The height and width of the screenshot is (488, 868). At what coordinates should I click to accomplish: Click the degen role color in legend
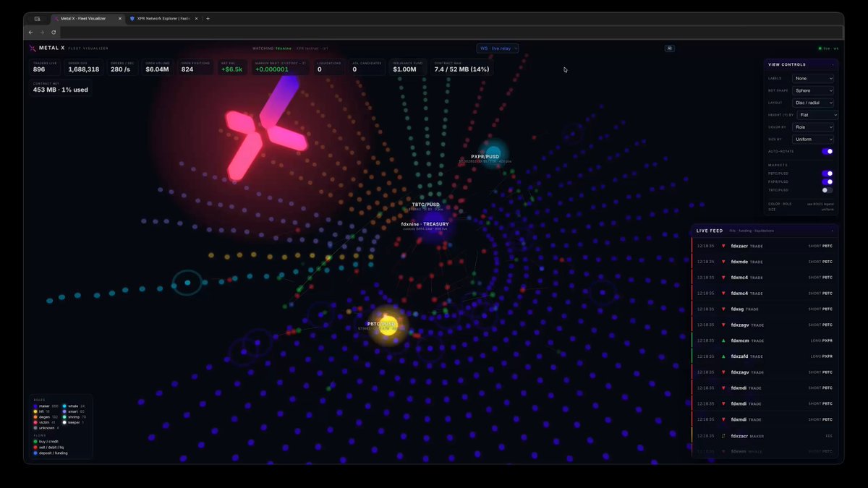pos(35,417)
